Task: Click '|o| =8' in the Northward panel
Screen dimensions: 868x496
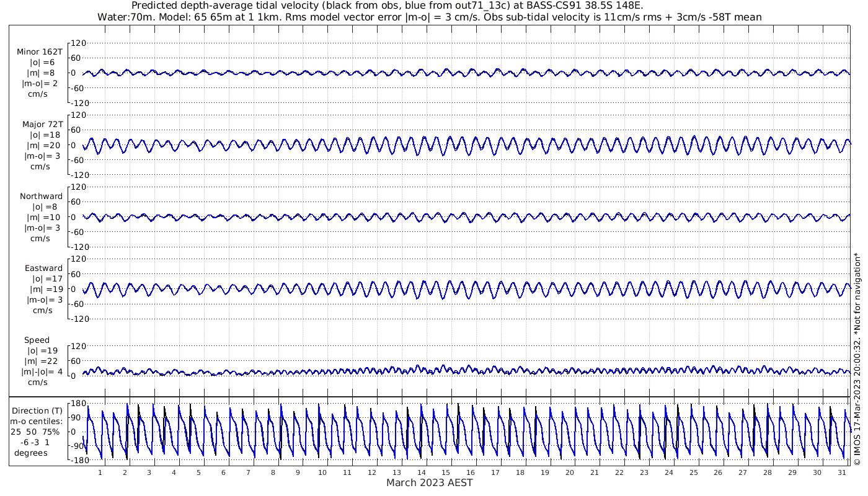Action: click(x=45, y=207)
